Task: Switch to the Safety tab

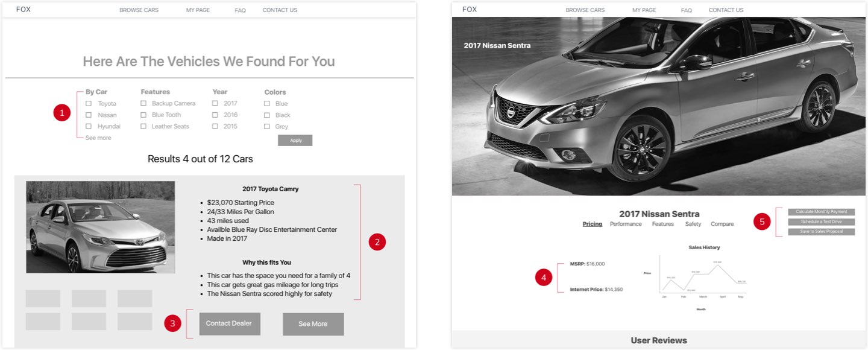Action: pyautogui.click(x=693, y=224)
